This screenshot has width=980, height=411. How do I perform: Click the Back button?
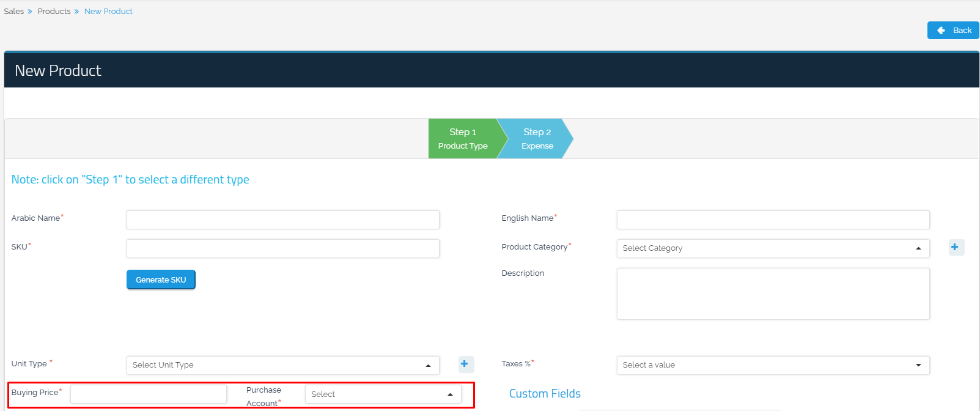tap(953, 30)
